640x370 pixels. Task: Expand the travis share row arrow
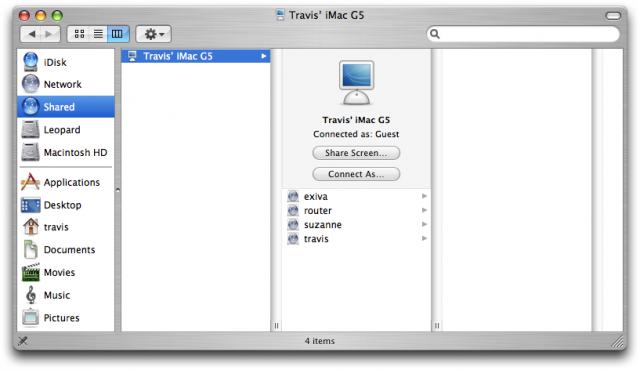pos(424,238)
